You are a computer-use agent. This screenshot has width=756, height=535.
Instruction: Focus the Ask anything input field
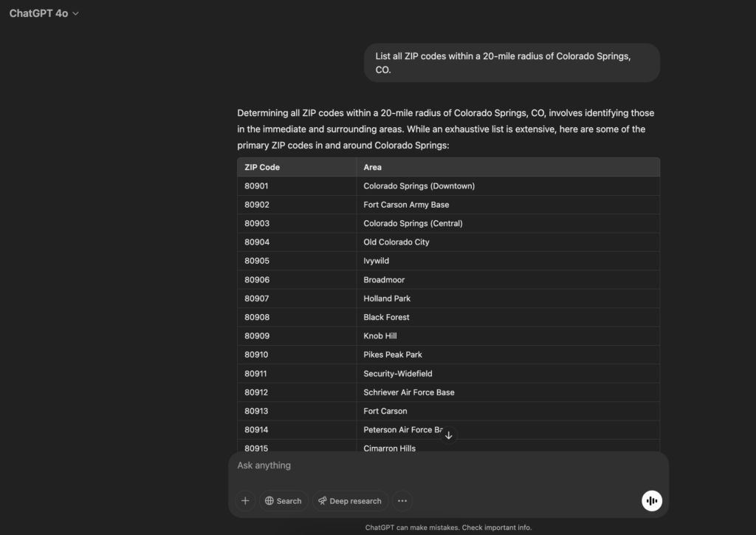click(x=443, y=466)
